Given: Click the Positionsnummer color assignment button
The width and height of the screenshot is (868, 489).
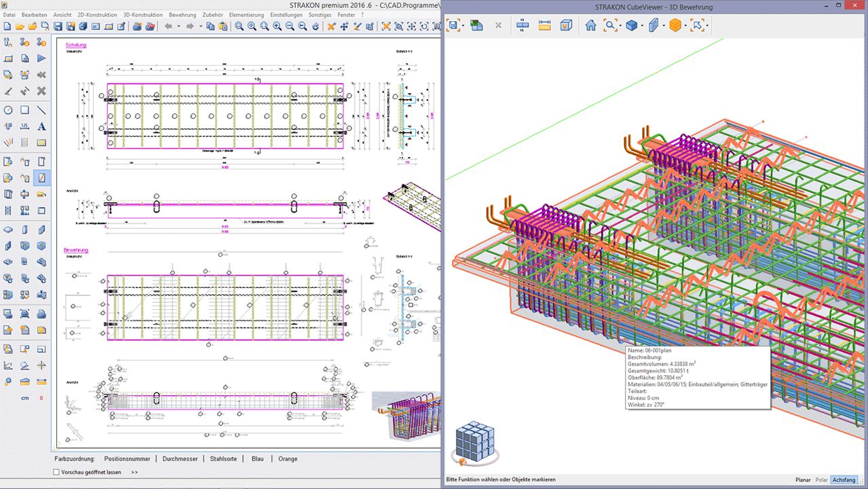Looking at the screenshot, I should tap(126, 459).
